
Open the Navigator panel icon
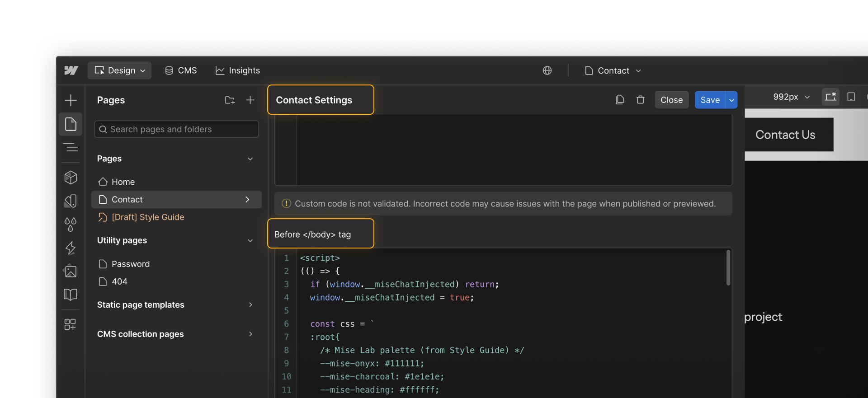point(71,148)
